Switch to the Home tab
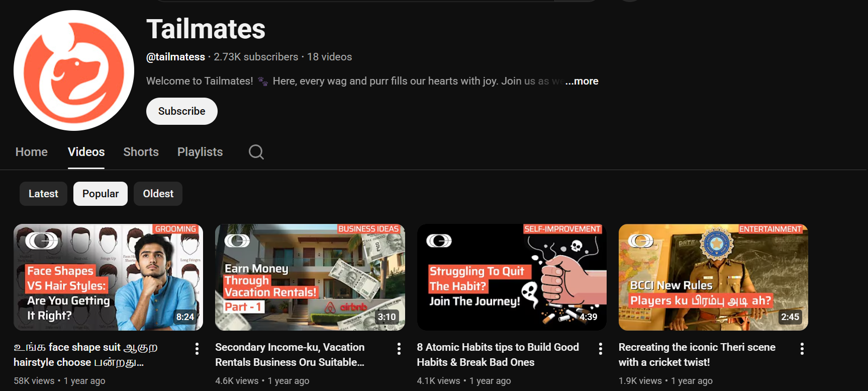 (x=32, y=152)
